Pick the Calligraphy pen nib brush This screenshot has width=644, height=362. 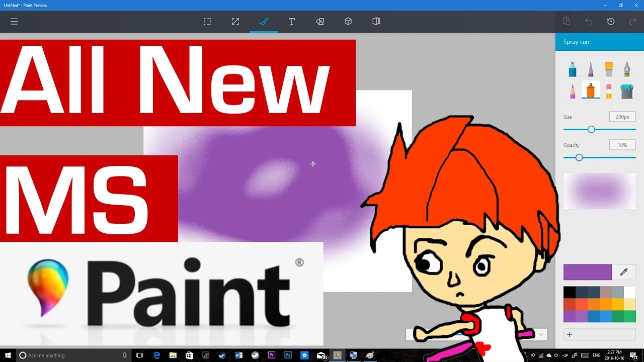pos(627,69)
